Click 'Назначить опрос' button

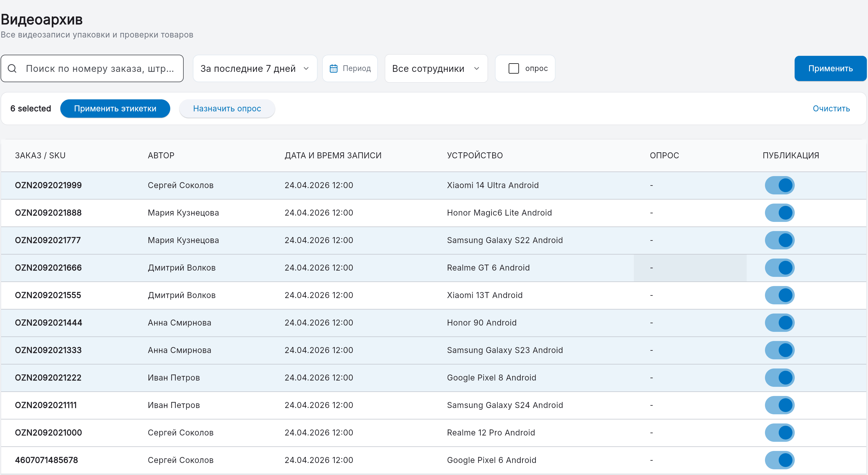click(x=227, y=109)
